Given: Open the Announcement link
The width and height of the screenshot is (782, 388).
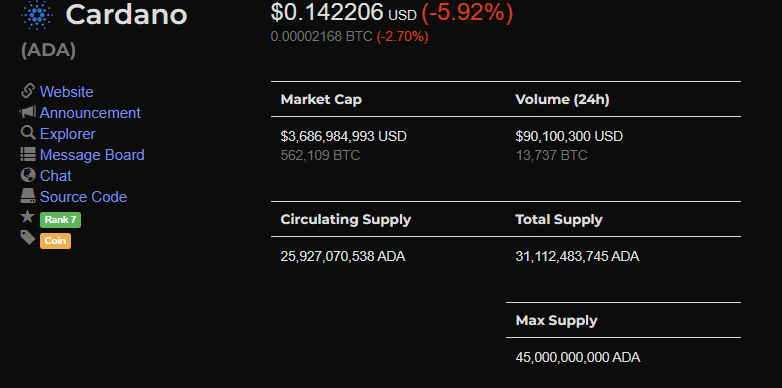Looking at the screenshot, I should pos(90,113).
